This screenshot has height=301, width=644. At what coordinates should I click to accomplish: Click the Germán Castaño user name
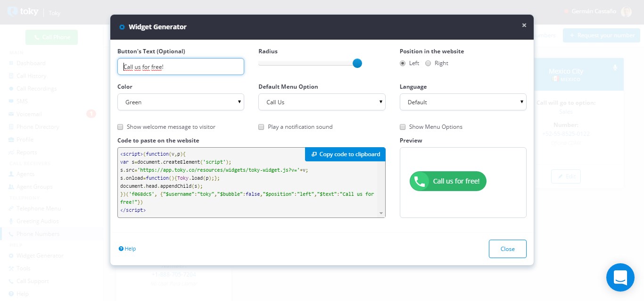coord(594,11)
